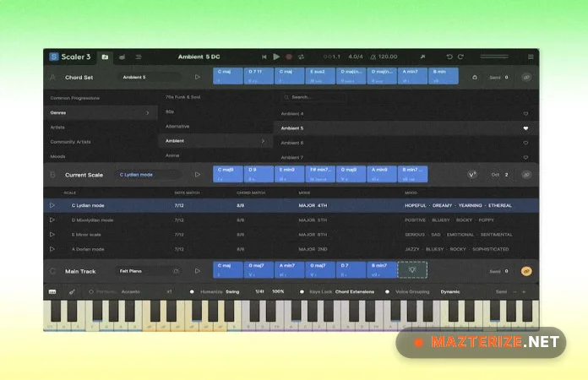Open the Chord Extensions Keys Lock dropdown
This screenshot has width=588, height=380.
[x=354, y=291]
